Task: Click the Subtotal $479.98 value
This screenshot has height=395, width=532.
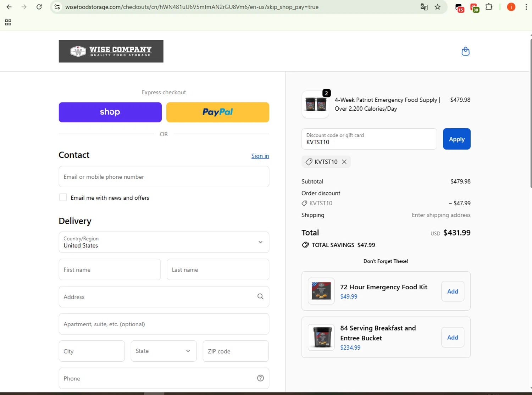Action: [x=460, y=182]
